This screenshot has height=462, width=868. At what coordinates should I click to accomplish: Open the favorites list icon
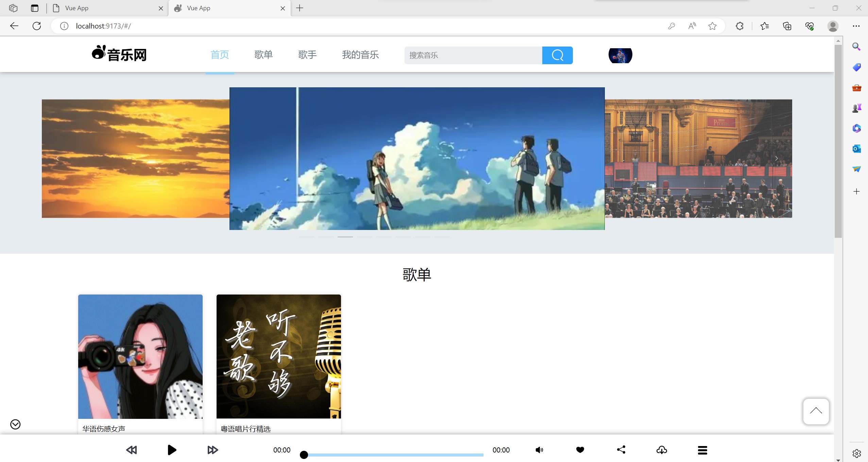[x=765, y=26]
